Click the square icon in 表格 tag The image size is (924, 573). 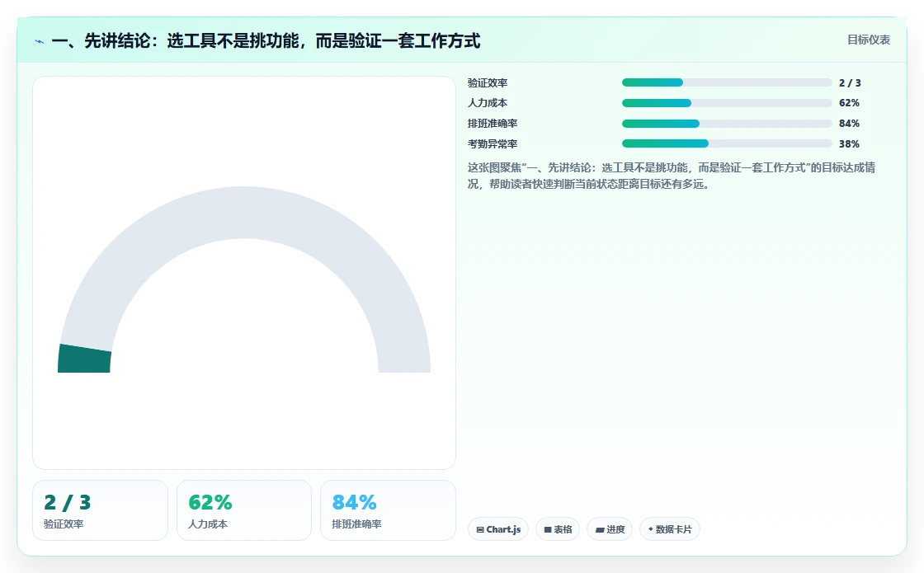548,530
